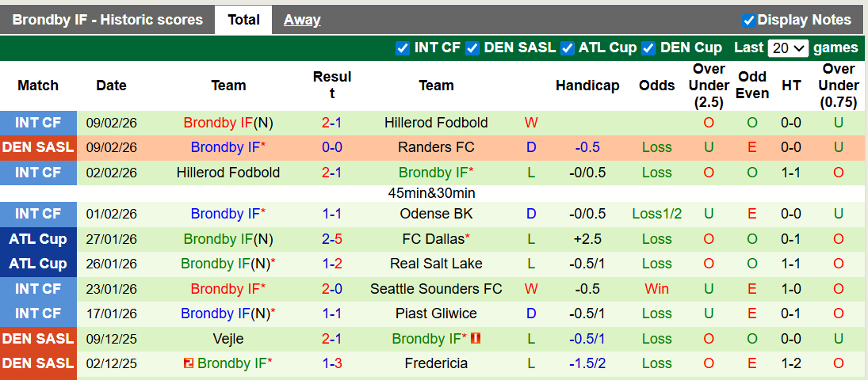Click the Seattle Sounders FC team name

click(436, 289)
